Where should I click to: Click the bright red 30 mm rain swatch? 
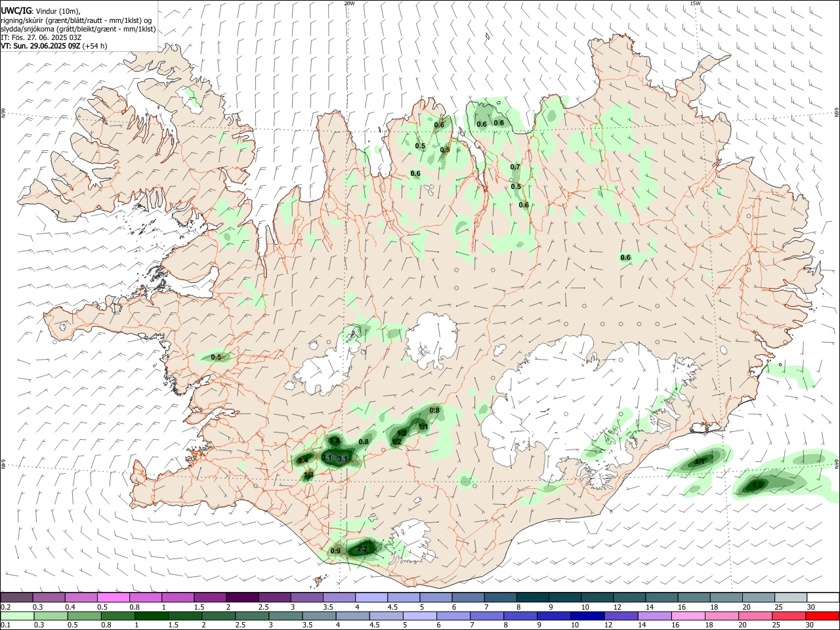[822, 616]
